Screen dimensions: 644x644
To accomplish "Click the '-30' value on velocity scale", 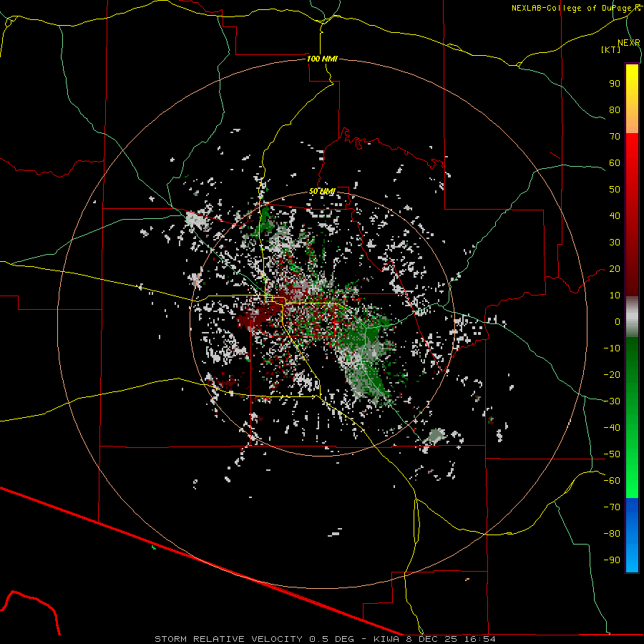I will [x=612, y=401].
